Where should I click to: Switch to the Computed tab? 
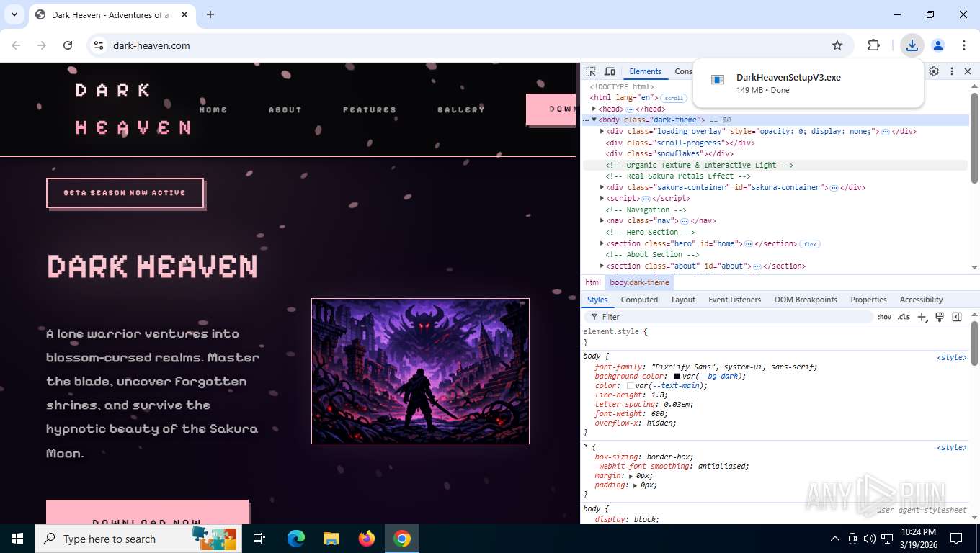[639, 300]
